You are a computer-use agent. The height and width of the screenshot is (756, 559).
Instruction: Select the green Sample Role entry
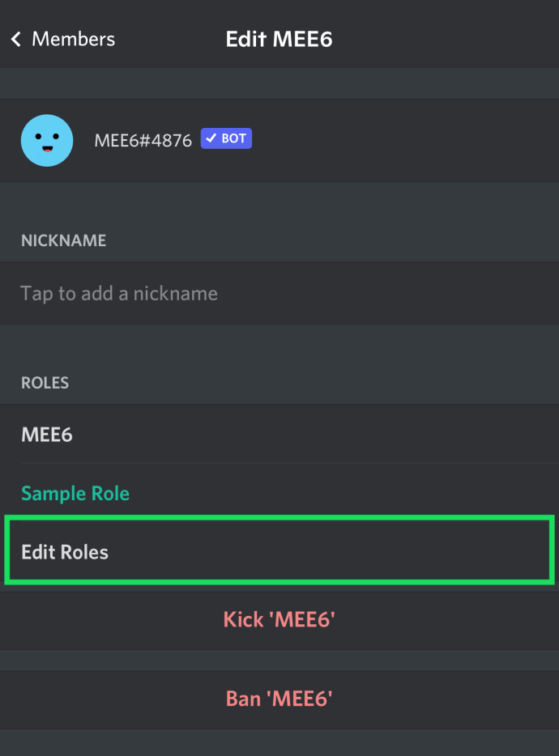click(x=279, y=493)
